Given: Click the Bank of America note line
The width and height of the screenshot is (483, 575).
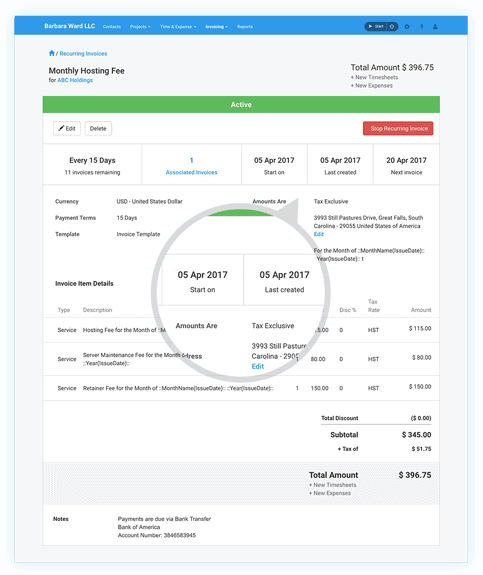Looking at the screenshot, I should 139,527.
